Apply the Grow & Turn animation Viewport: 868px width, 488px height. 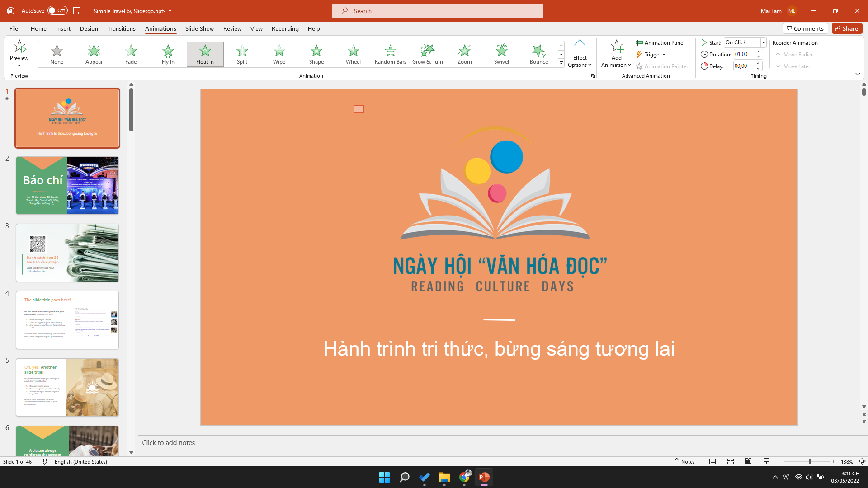[x=427, y=54]
